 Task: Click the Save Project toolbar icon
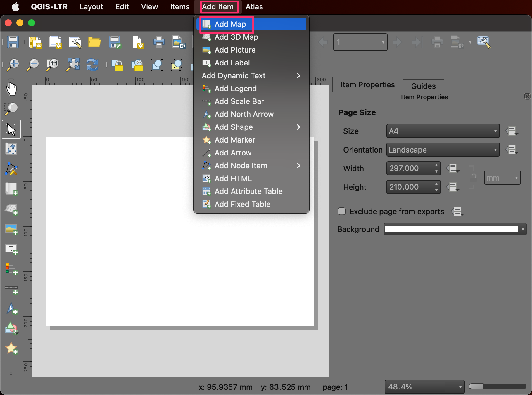13,42
